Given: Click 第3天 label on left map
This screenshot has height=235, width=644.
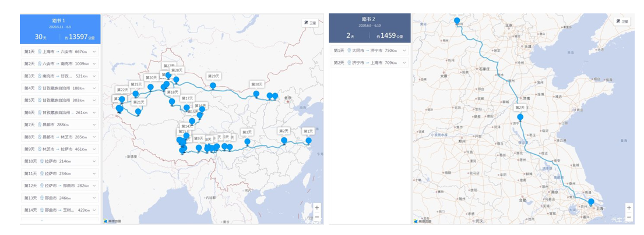Looking at the screenshot, I should [247, 133].
